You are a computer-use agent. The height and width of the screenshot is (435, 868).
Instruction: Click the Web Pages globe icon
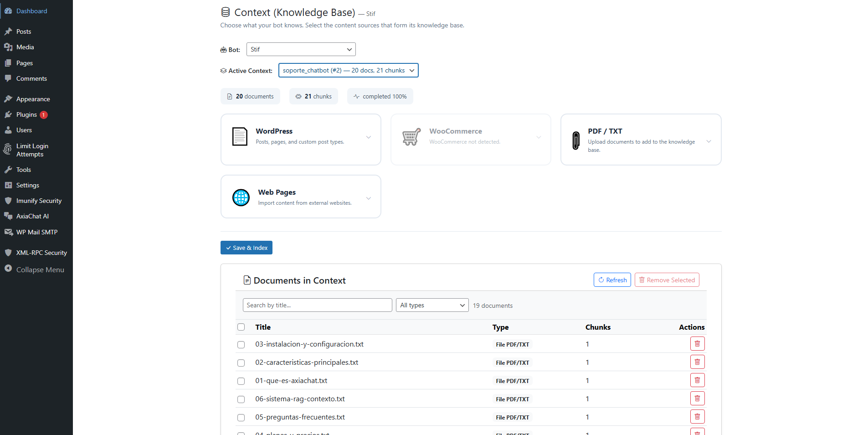click(241, 197)
